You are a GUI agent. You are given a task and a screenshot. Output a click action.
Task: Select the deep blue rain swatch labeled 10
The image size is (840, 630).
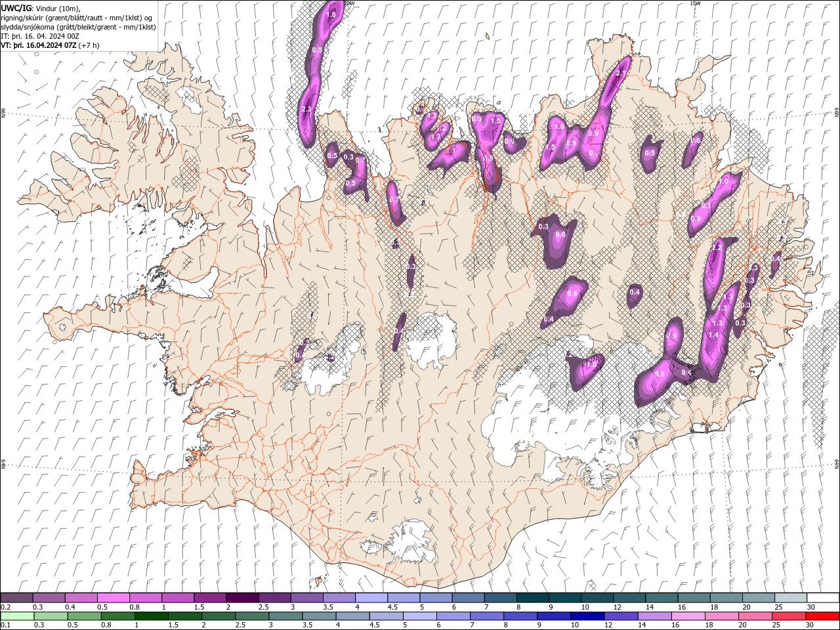coord(587,616)
